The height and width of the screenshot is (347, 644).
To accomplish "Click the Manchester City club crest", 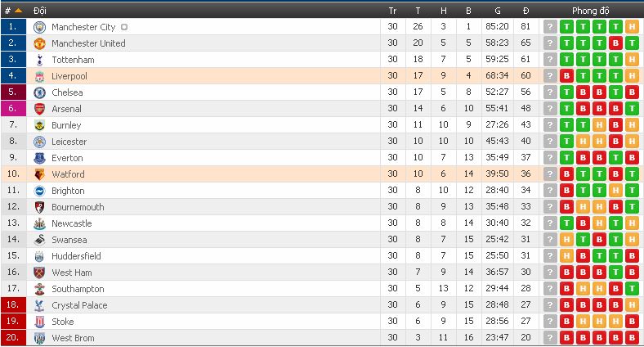I will [x=39, y=27].
